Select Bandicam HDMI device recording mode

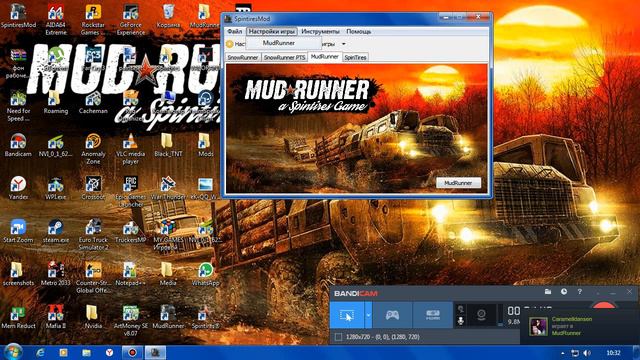[x=433, y=315]
